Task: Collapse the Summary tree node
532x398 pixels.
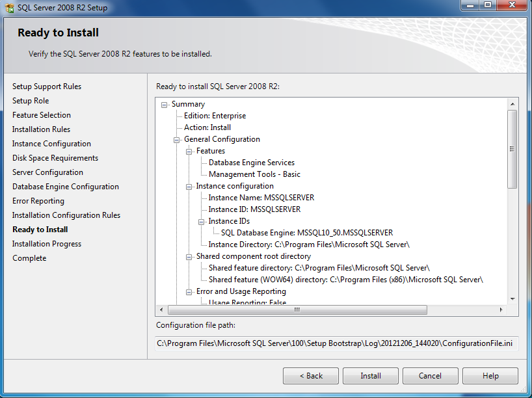Action: coord(164,105)
